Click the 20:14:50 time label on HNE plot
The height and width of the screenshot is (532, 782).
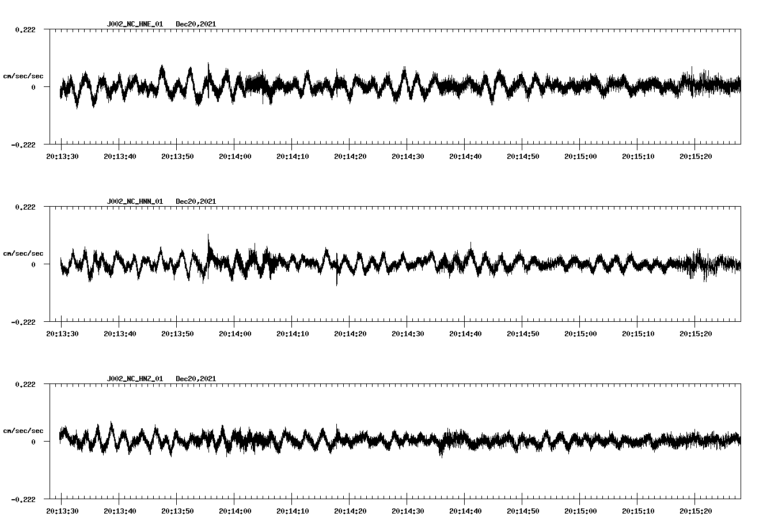click(523, 157)
